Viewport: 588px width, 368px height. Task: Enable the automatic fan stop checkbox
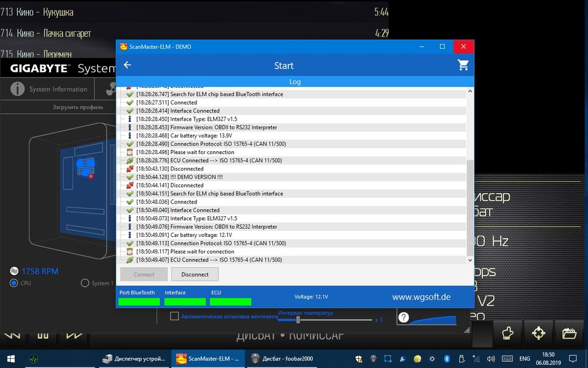point(175,316)
